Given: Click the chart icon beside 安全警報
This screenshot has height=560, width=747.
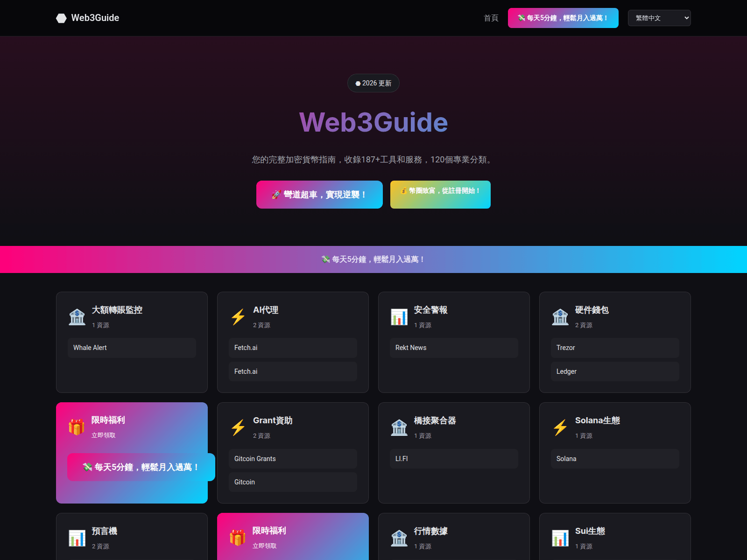Looking at the screenshot, I should (399, 317).
